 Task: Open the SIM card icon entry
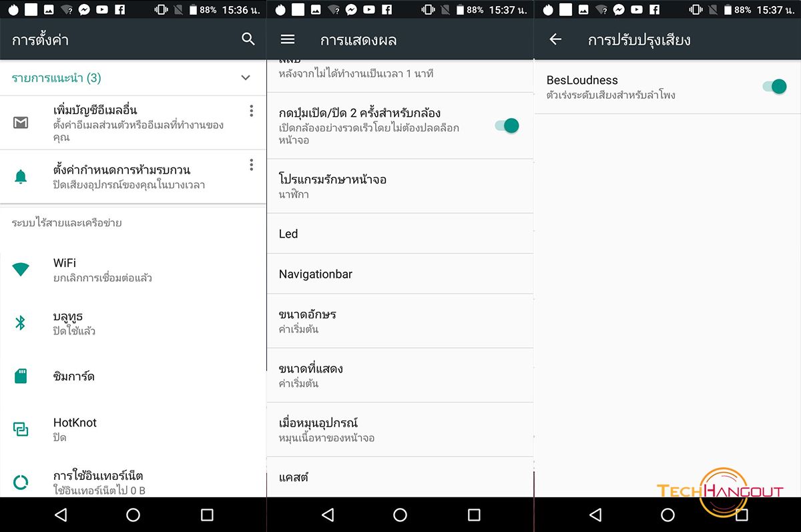coord(21,376)
